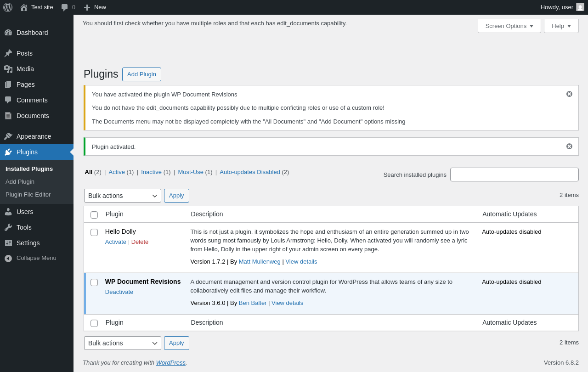Toggle select-all checkbox in table header

[x=94, y=215]
